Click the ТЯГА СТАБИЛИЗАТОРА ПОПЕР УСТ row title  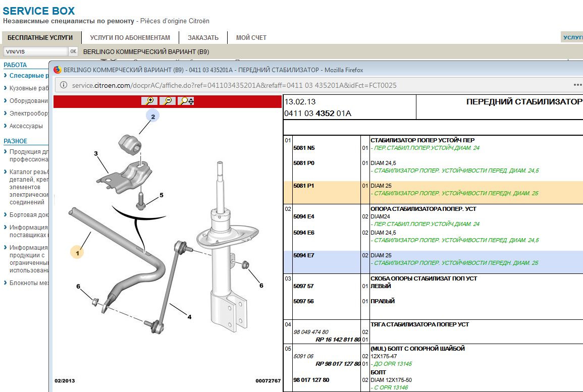[419, 324]
